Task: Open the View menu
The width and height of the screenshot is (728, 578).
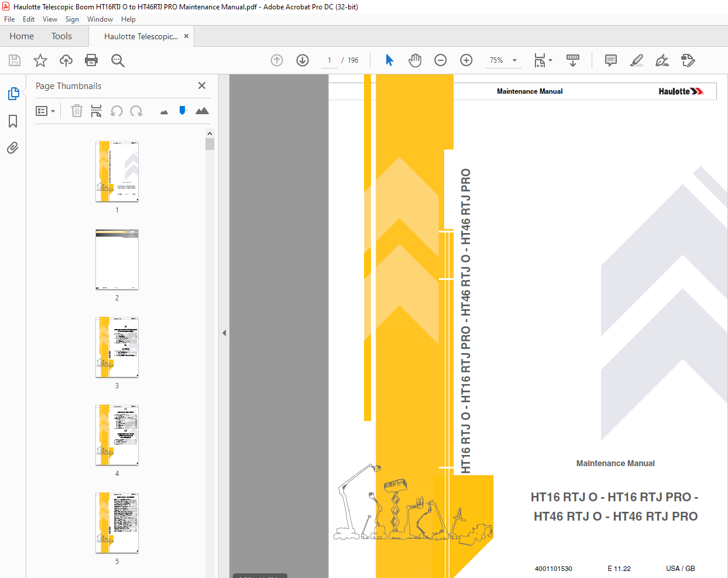Action: (50, 19)
